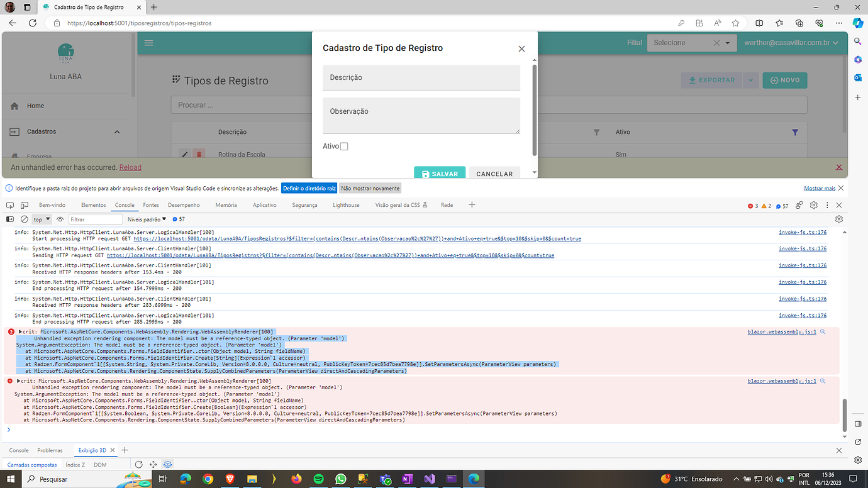Open the DevTools inspect element picker
The width and height of the screenshot is (868, 488).
[x=9, y=205]
